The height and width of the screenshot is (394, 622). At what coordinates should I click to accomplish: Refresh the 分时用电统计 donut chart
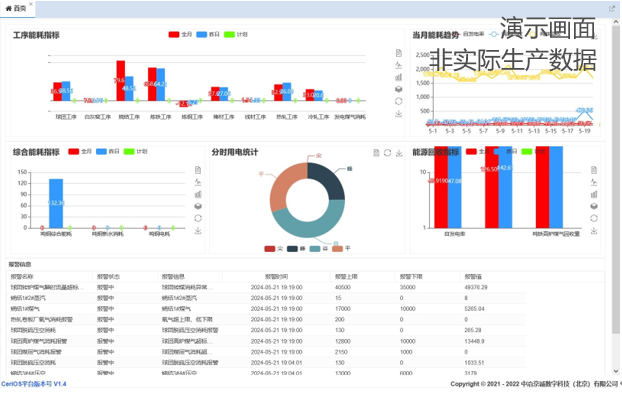(x=388, y=153)
